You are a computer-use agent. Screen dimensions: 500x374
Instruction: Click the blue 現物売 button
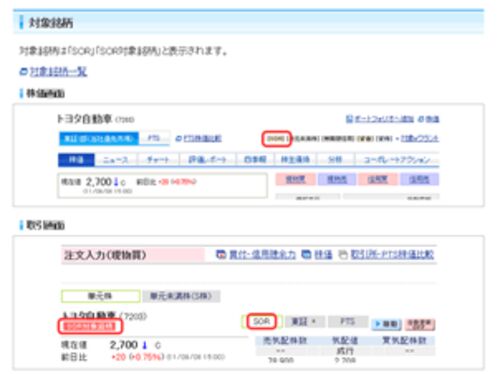click(337, 179)
